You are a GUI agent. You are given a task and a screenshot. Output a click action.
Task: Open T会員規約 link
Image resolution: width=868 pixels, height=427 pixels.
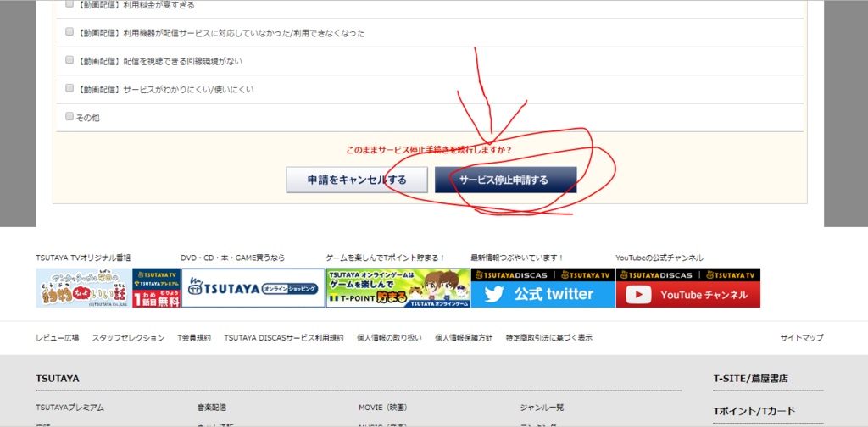[x=194, y=338]
